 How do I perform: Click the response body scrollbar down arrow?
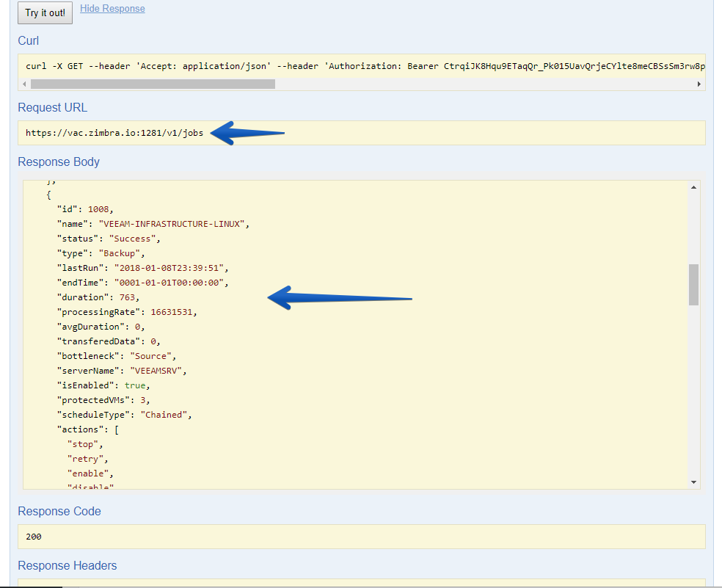tap(693, 482)
